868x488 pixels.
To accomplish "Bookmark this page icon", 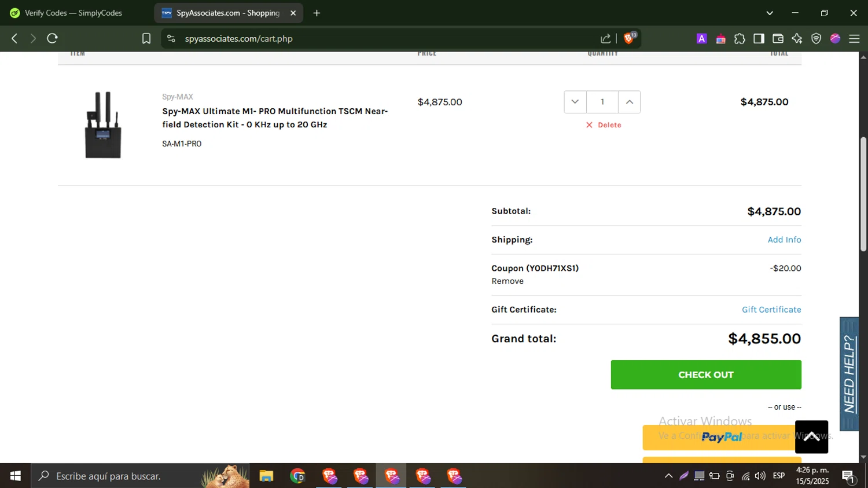I will point(146,38).
